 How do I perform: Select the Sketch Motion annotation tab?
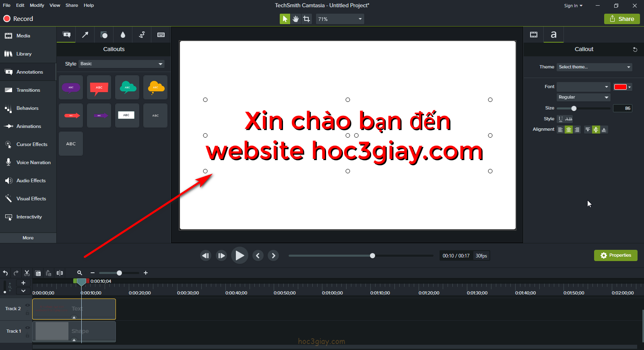142,35
